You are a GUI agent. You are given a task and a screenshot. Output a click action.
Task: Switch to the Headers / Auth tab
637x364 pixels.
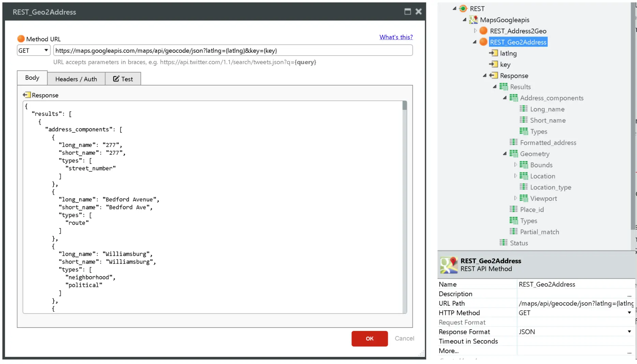pyautogui.click(x=76, y=79)
